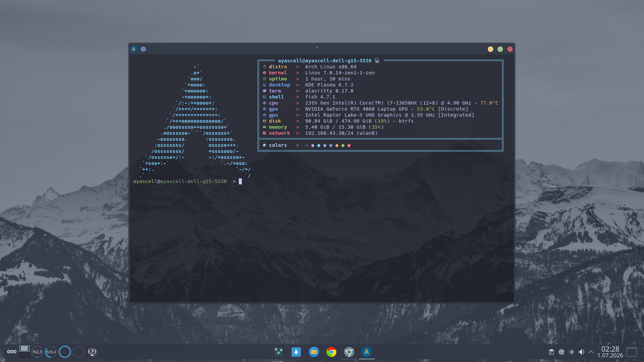Click the 'memory' label in terminal output
Image resolution: width=644 pixels, height=362 pixels.
[x=278, y=127]
